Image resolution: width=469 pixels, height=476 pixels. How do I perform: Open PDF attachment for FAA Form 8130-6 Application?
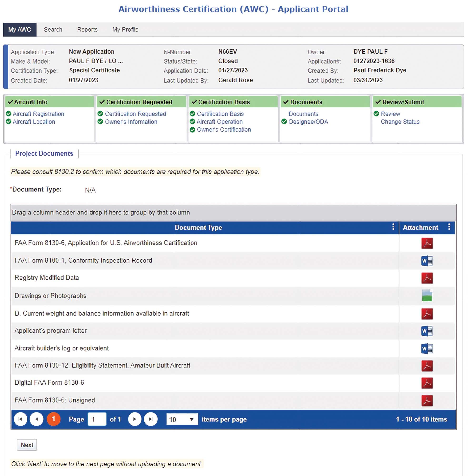click(x=427, y=243)
